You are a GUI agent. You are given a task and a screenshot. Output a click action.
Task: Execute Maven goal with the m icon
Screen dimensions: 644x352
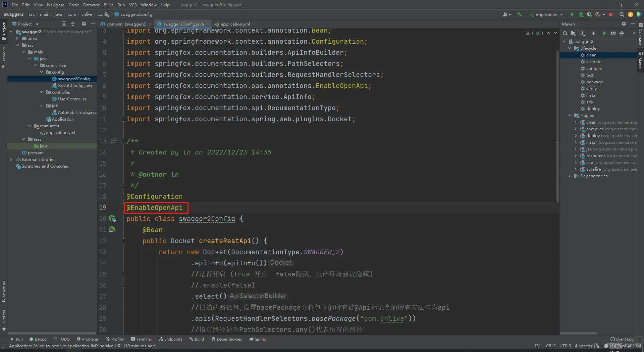pos(613,33)
